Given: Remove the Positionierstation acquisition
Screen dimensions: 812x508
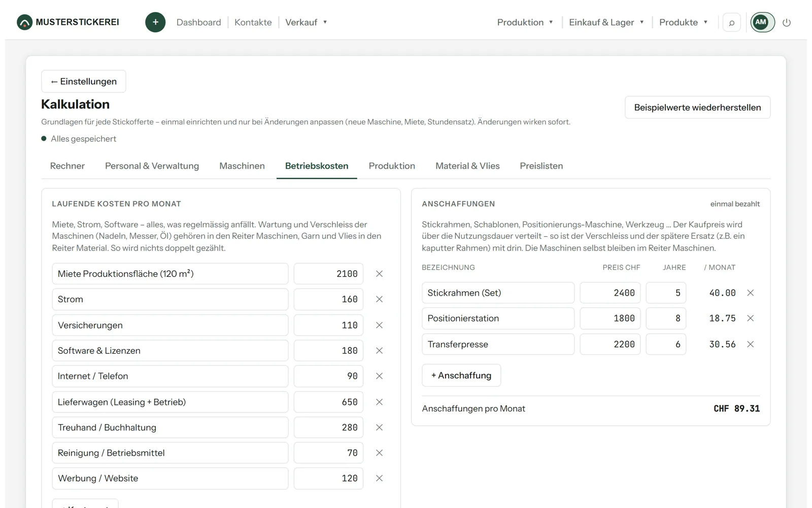Looking at the screenshot, I should pyautogui.click(x=751, y=318).
